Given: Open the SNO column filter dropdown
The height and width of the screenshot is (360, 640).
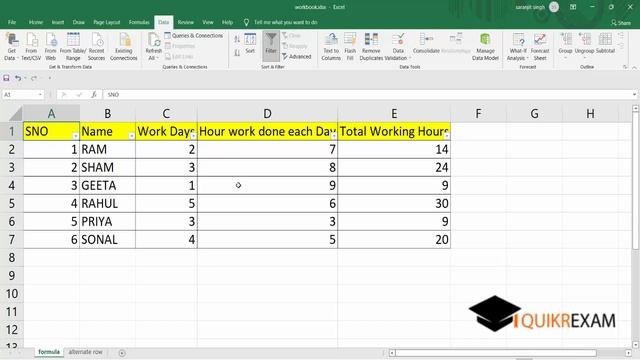Looking at the screenshot, I should pos(76,136).
